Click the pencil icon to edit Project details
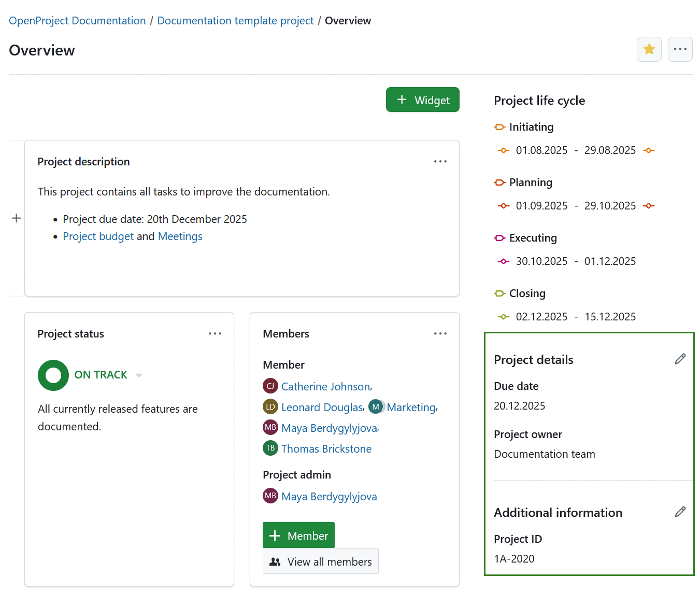This screenshot has width=700, height=590. pyautogui.click(x=680, y=358)
